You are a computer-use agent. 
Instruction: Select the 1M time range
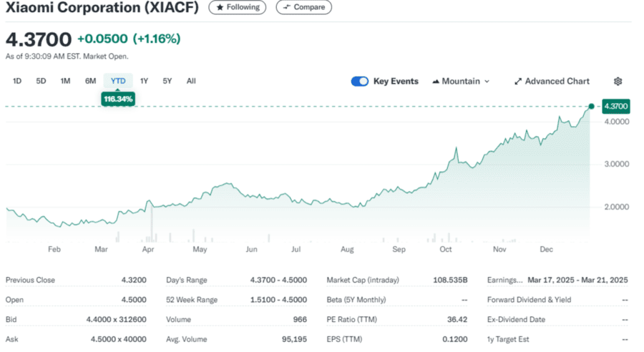[65, 81]
